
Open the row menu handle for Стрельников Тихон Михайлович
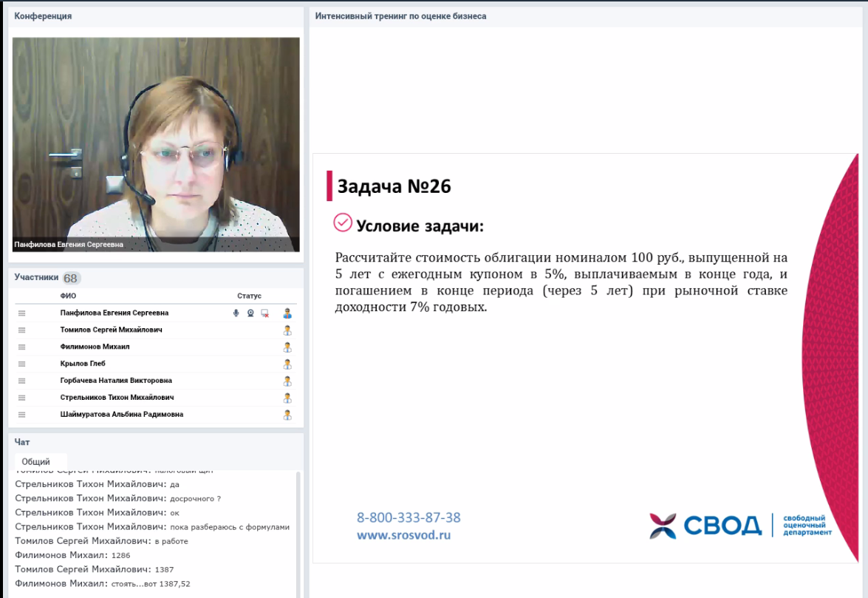[21, 398]
